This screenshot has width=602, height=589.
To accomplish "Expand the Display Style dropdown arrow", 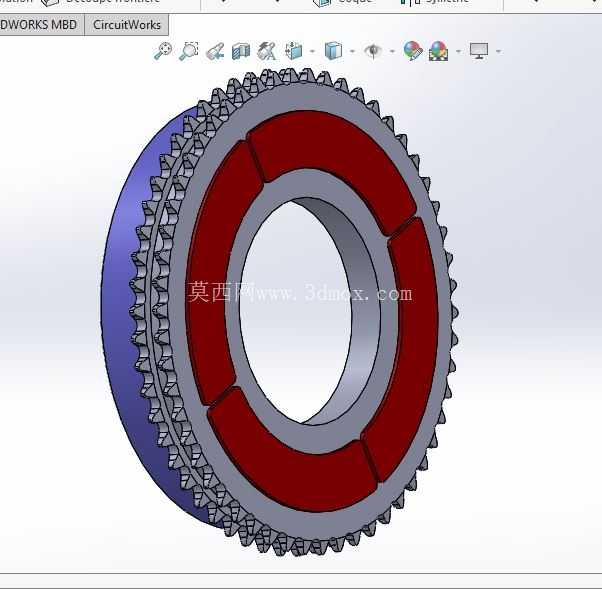I will (352, 51).
